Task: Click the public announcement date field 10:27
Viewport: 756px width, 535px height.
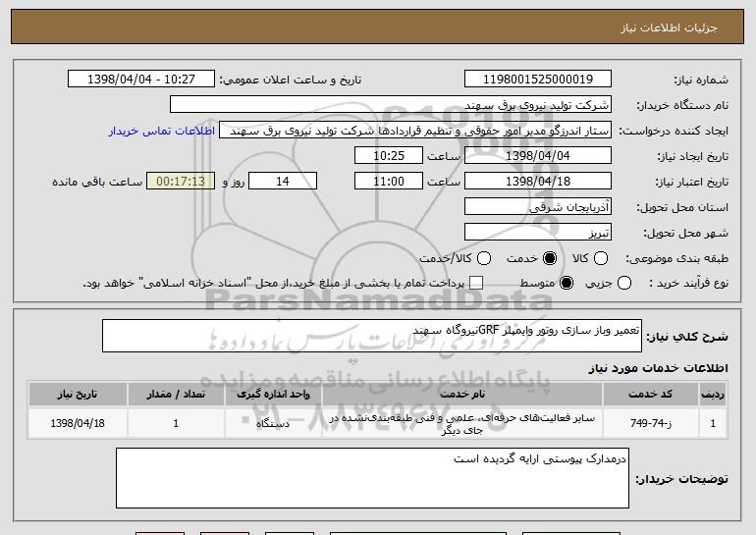Action: point(141,80)
